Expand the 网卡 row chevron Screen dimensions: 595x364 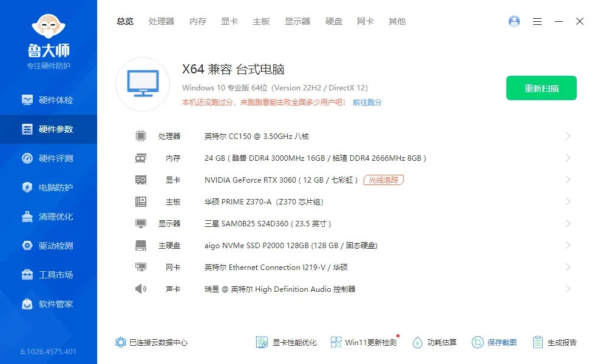(568, 268)
